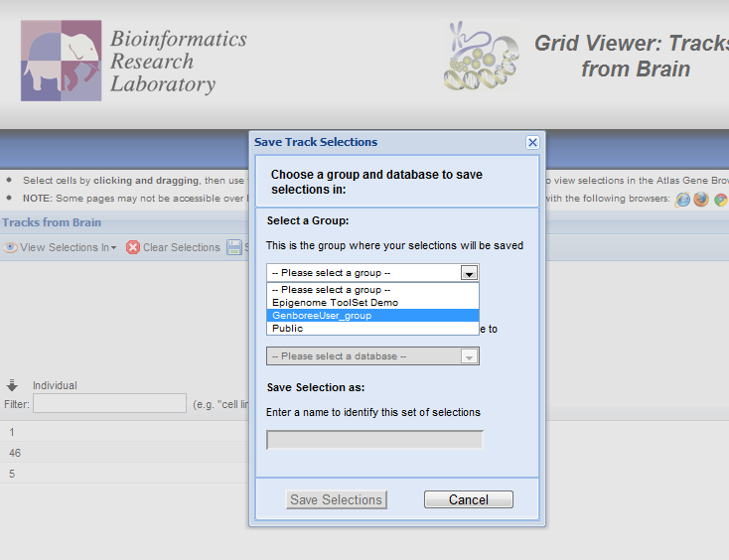
Task: Click the Cancel button
Action: pos(468,499)
